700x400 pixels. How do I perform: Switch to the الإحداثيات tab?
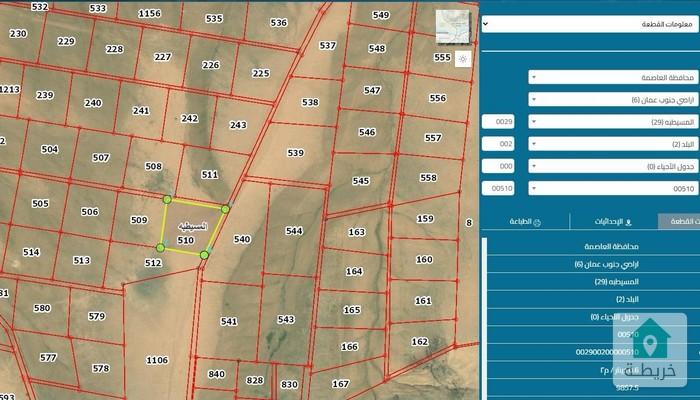[x=614, y=222]
